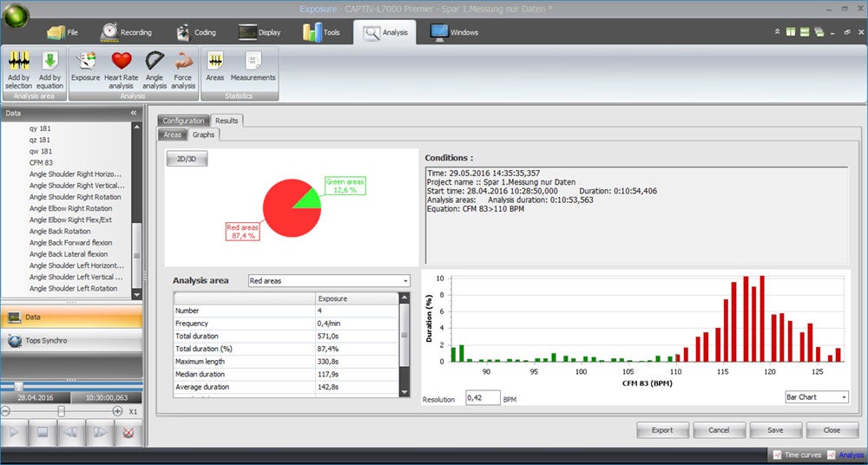Start the Force analysis tool
This screenshot has width=868, height=465.
183,62
